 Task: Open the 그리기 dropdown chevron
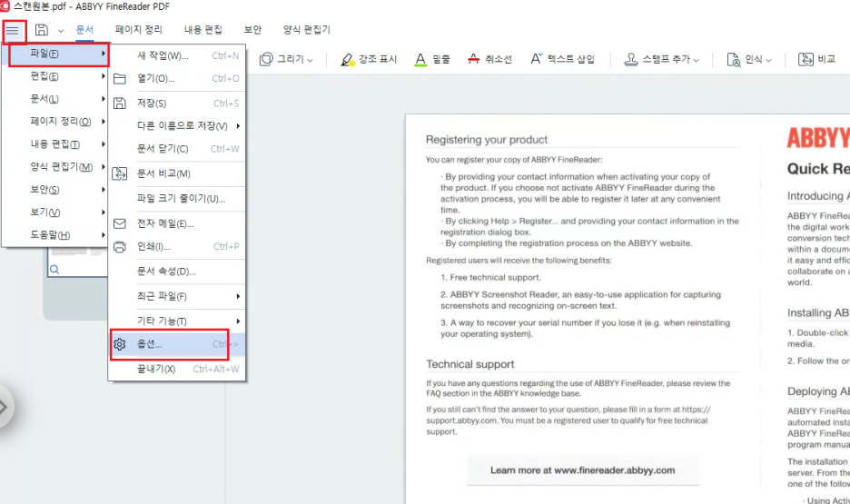pos(310,60)
